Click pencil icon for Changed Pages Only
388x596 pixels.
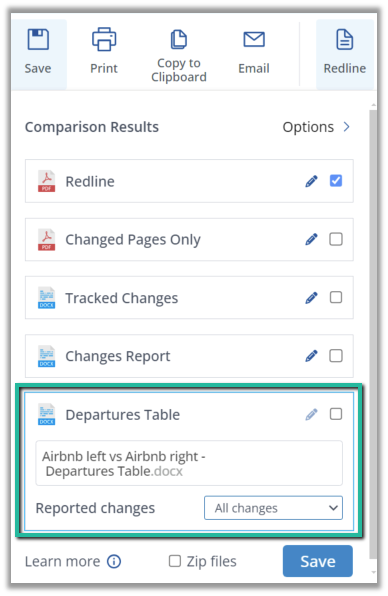311,239
